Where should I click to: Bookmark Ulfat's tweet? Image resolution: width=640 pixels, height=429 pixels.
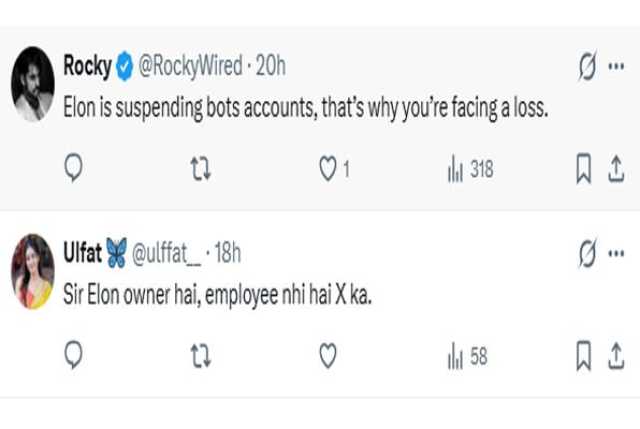pyautogui.click(x=584, y=355)
